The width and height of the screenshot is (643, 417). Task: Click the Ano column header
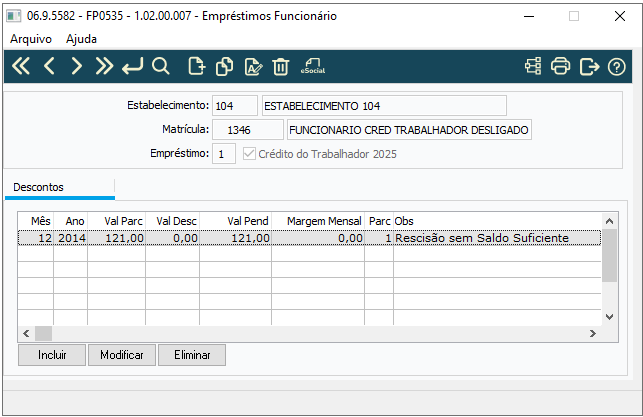tap(71, 221)
